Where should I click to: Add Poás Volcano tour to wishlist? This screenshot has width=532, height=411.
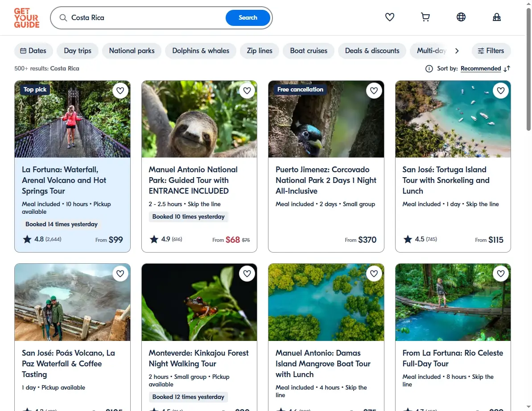[x=120, y=274]
